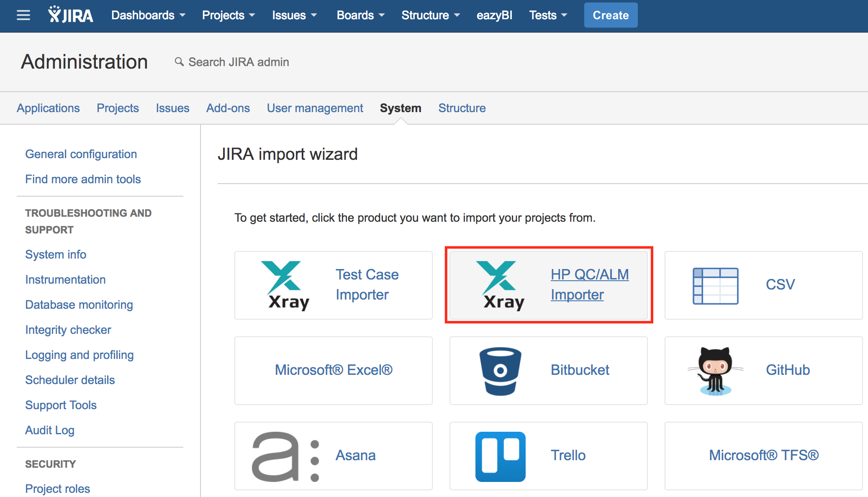This screenshot has height=497, width=868.
Task: Focus the Search JIRA admin field
Action: 239,62
